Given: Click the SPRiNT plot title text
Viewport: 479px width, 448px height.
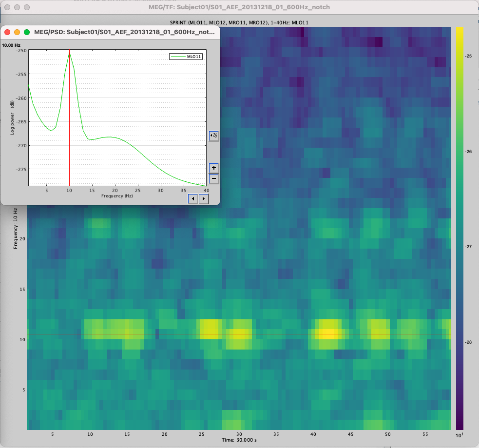Looking at the screenshot, I should 239,23.
